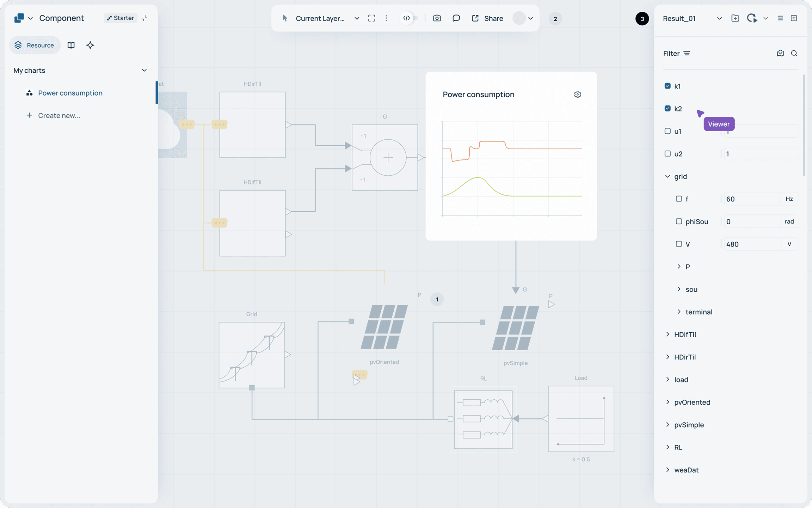The height and width of the screenshot is (508, 812).
Task: Check the u2 variable checkbox
Action: tap(668, 154)
